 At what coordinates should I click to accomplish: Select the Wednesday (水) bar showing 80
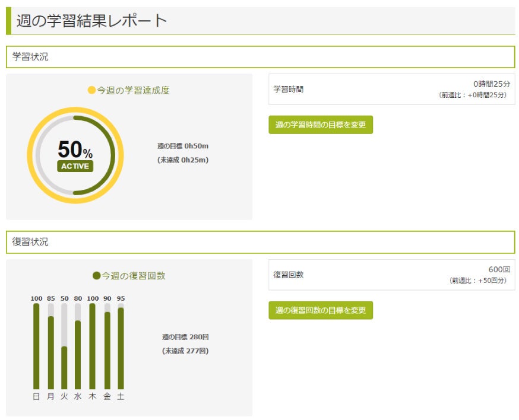tap(78, 346)
